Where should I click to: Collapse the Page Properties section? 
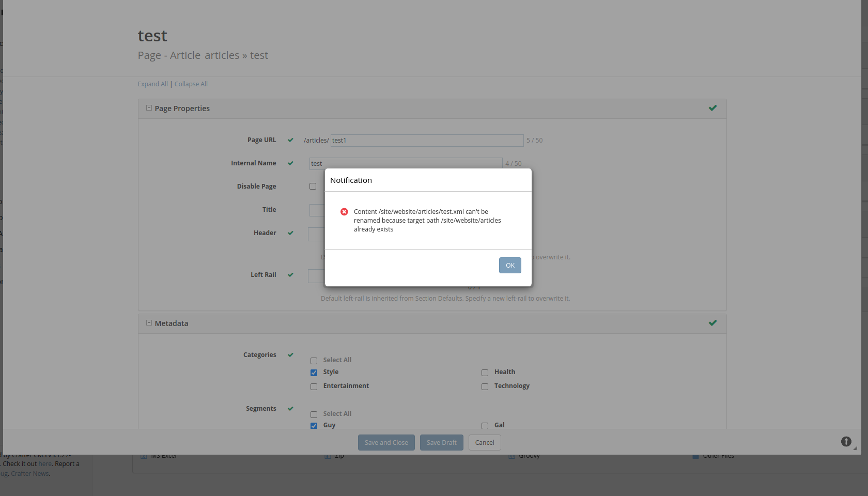coord(149,108)
